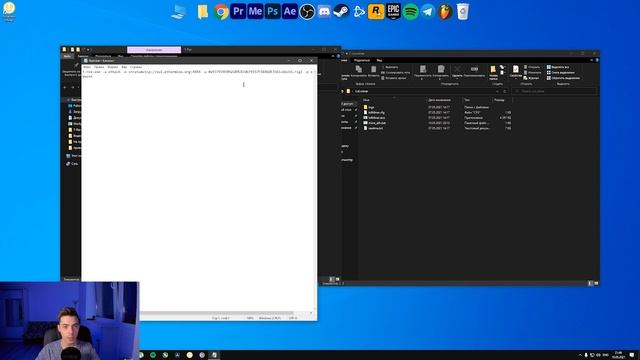This screenshot has width=640, height=360.
Task: Sort files by Дата изменения column header
Action: (439, 100)
